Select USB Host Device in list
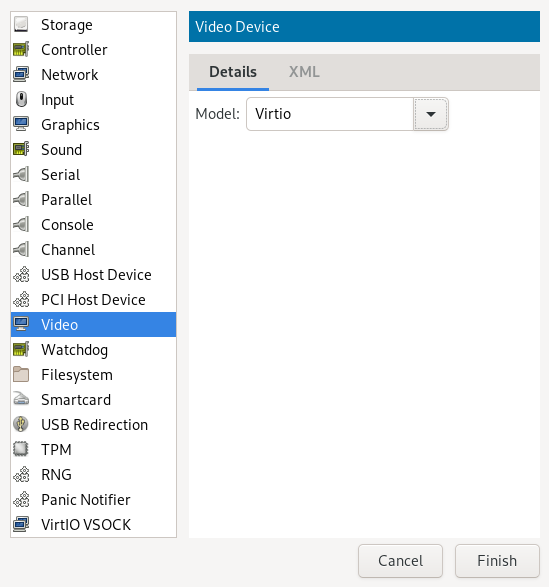Viewport: 549px width, 587px height. [x=94, y=274]
